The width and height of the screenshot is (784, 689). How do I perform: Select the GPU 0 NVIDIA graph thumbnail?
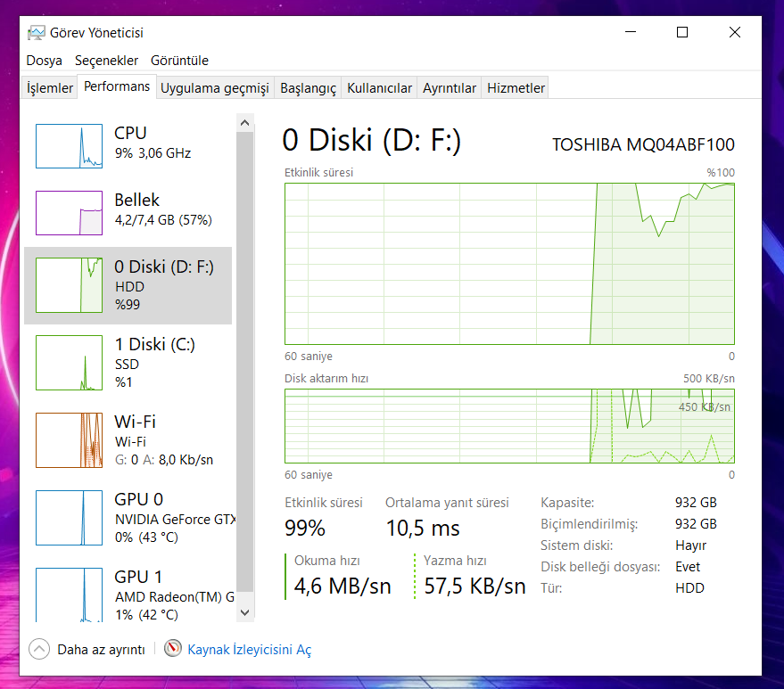coord(69,518)
